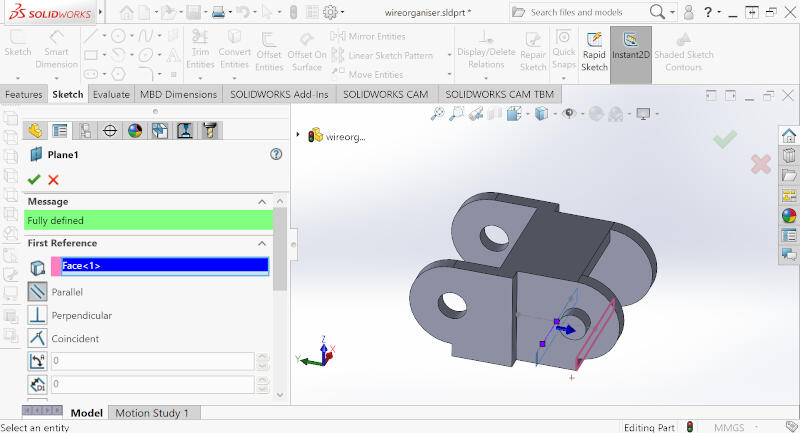This screenshot has height=433, width=800.
Task: Select the Perpendicular constraint option
Action: coord(38,315)
